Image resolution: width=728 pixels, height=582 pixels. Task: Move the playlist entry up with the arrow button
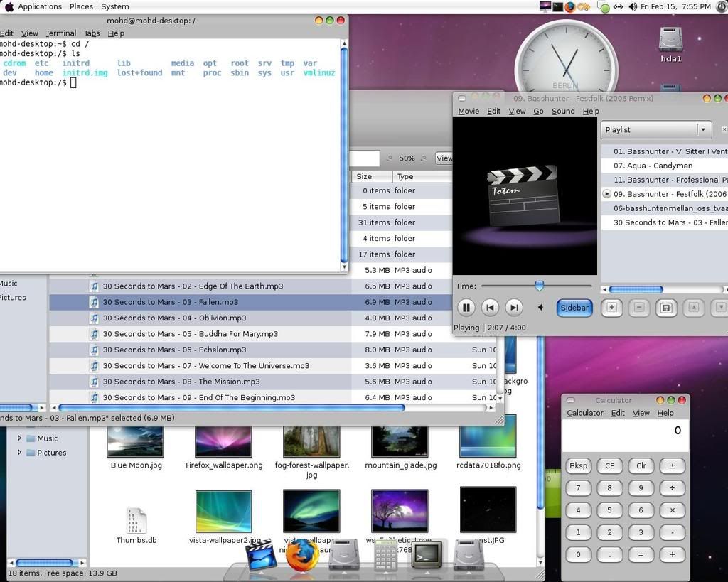point(694,308)
